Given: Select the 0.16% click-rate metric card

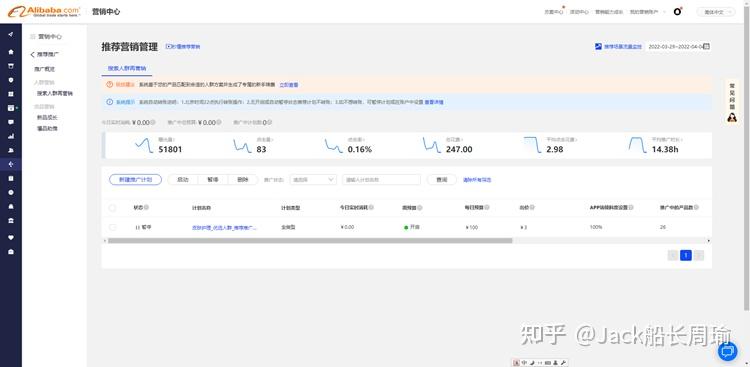Looking at the screenshot, I should pyautogui.click(x=348, y=145).
